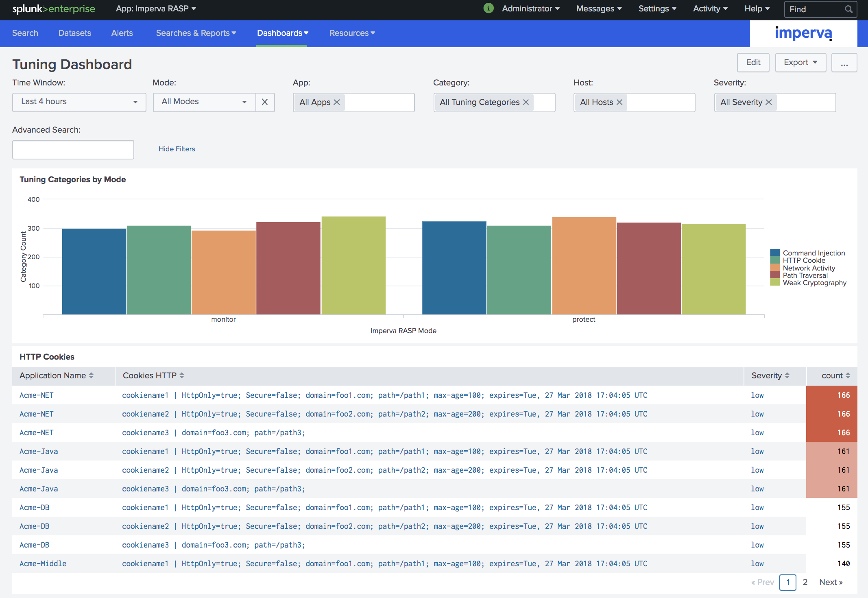Viewport: 868px width, 598px height.
Task: Go to page 2 of HTTP Cookies table
Action: click(805, 582)
